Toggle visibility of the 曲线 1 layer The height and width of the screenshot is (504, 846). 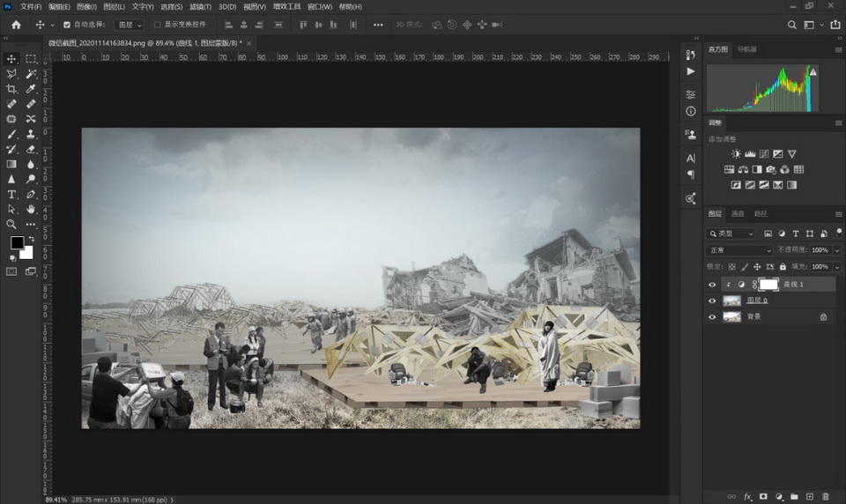point(712,285)
